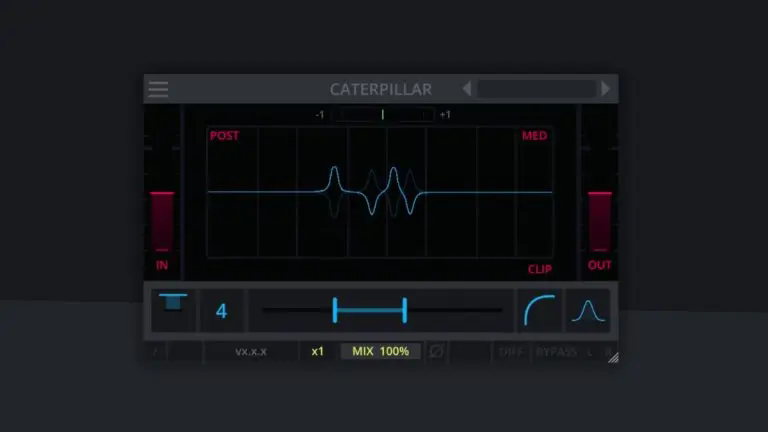
Task: Click the number 4 band count
Action: 221,311
